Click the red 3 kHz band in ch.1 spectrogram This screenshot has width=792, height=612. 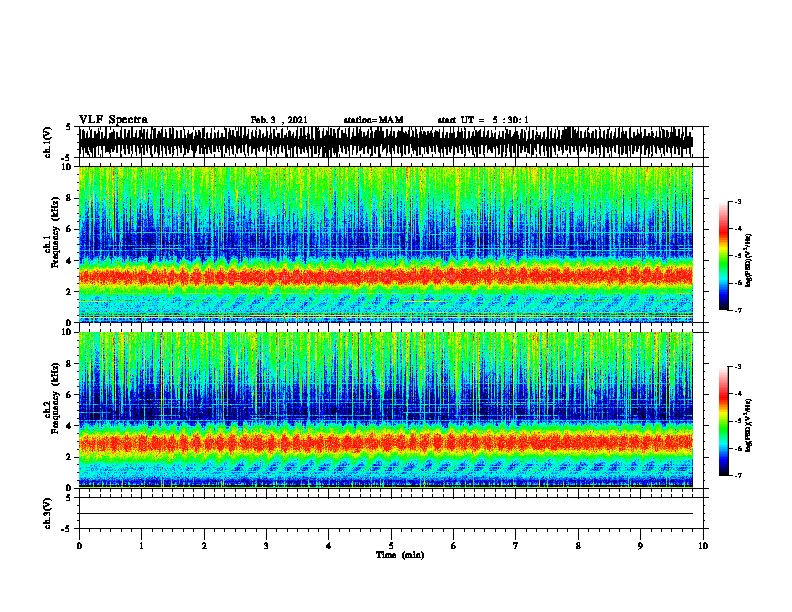point(386,276)
